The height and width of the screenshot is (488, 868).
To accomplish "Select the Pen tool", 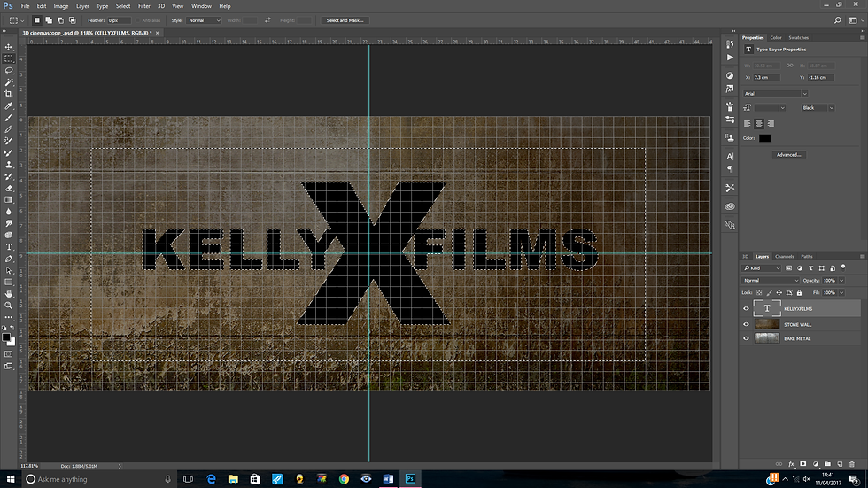I will click(x=8, y=259).
